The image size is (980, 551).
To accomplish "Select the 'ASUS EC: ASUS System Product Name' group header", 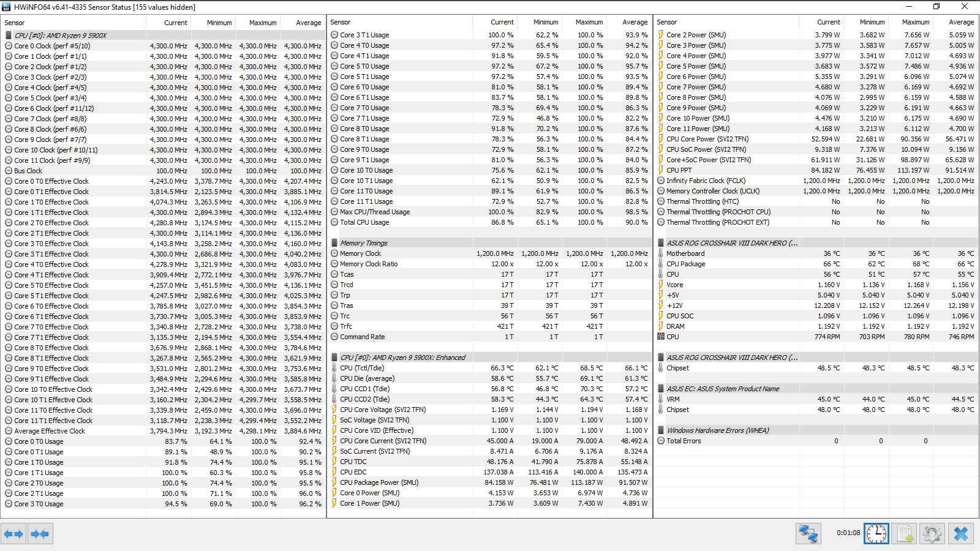I will 816,389.
